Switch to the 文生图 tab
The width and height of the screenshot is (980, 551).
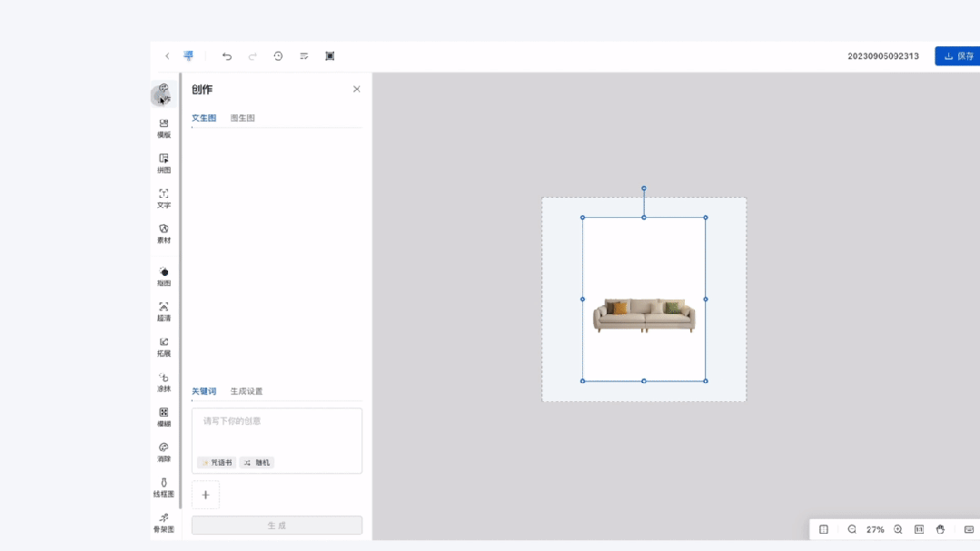click(x=203, y=117)
